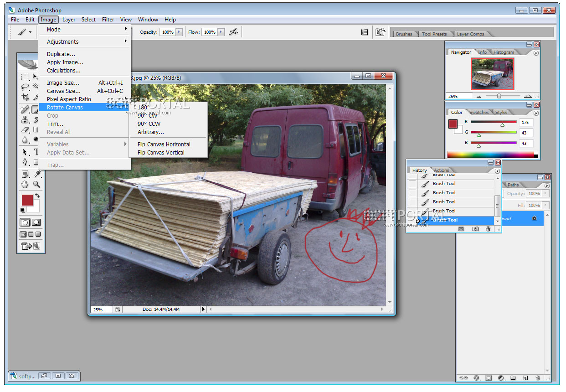Create new document from current history state

(461, 229)
